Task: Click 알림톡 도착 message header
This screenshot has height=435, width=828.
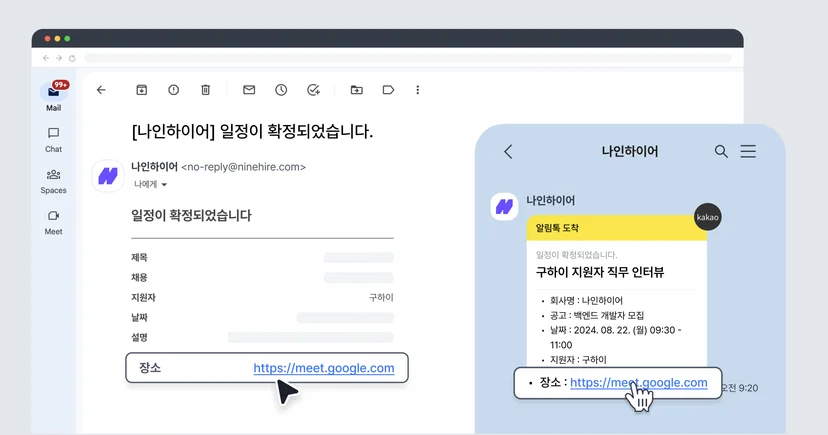Action: 616,228
